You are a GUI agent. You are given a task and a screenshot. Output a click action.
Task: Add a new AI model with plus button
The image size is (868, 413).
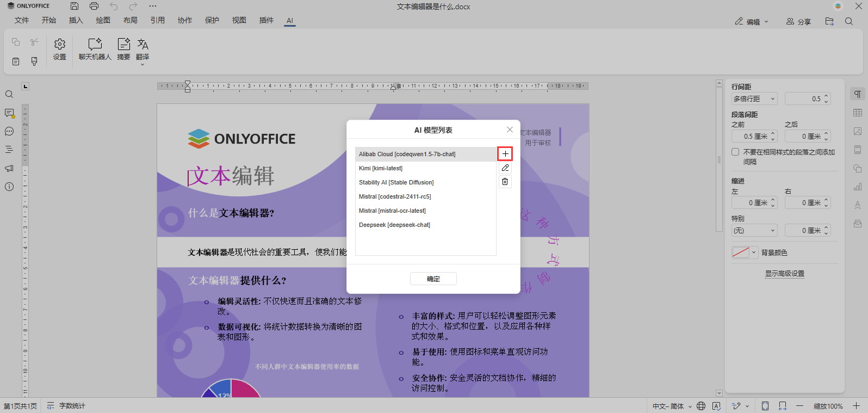[x=505, y=153]
